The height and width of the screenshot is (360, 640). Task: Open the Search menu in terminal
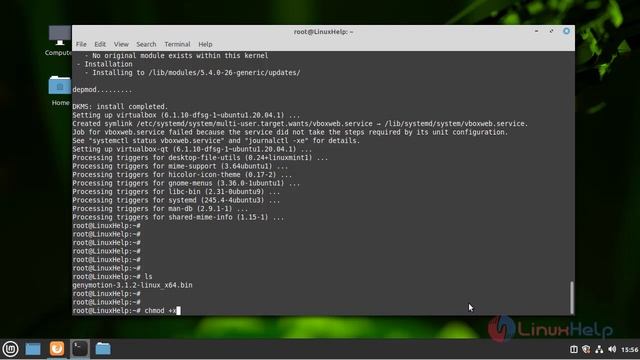[146, 44]
